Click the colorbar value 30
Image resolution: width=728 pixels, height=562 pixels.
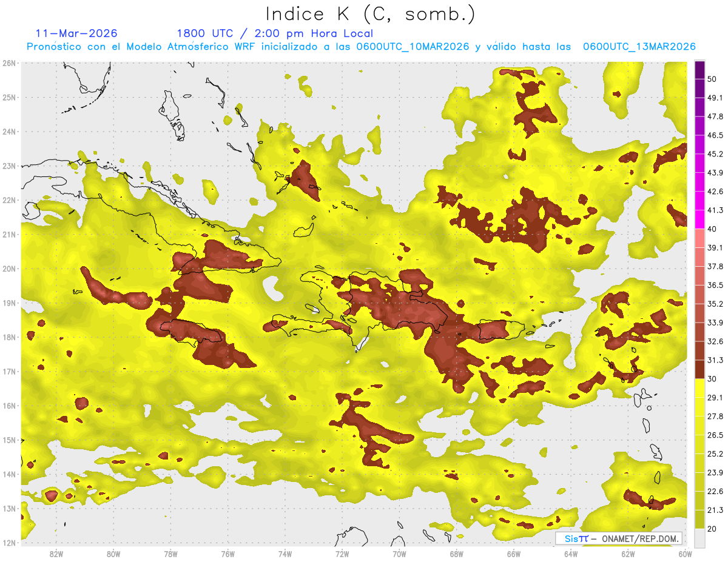pyautogui.click(x=712, y=379)
